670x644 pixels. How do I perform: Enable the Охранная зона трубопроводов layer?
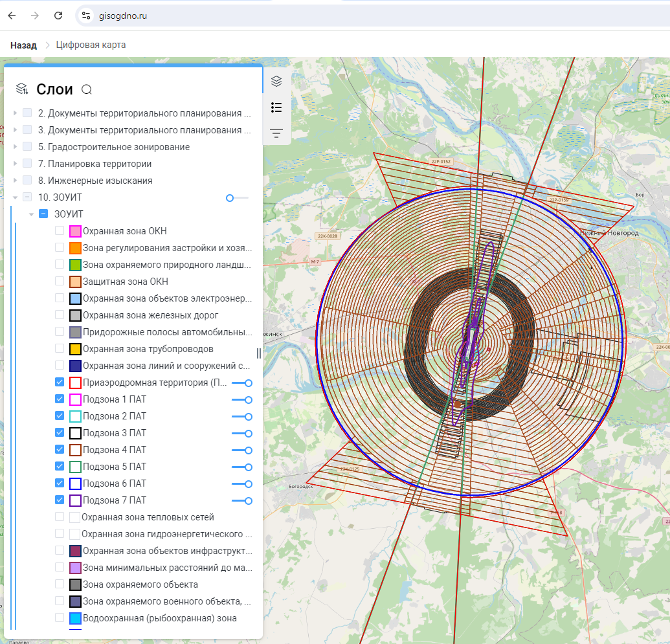coord(60,349)
